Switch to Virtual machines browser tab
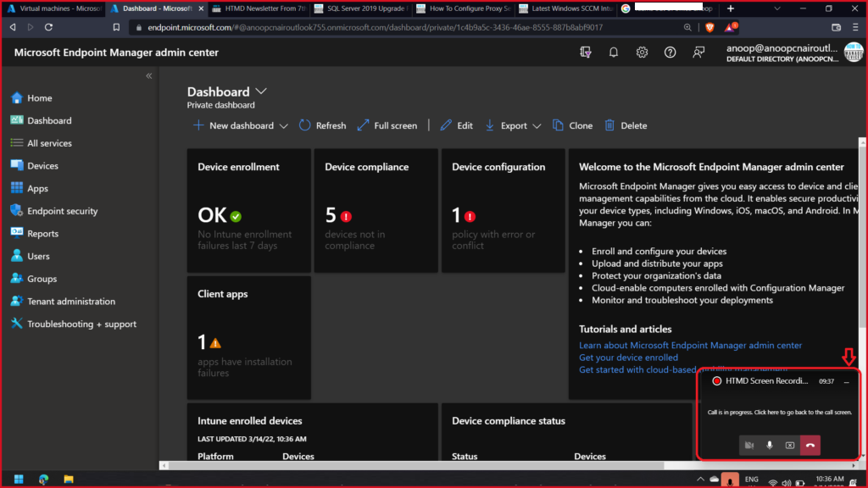The width and height of the screenshot is (868, 488). [x=54, y=8]
